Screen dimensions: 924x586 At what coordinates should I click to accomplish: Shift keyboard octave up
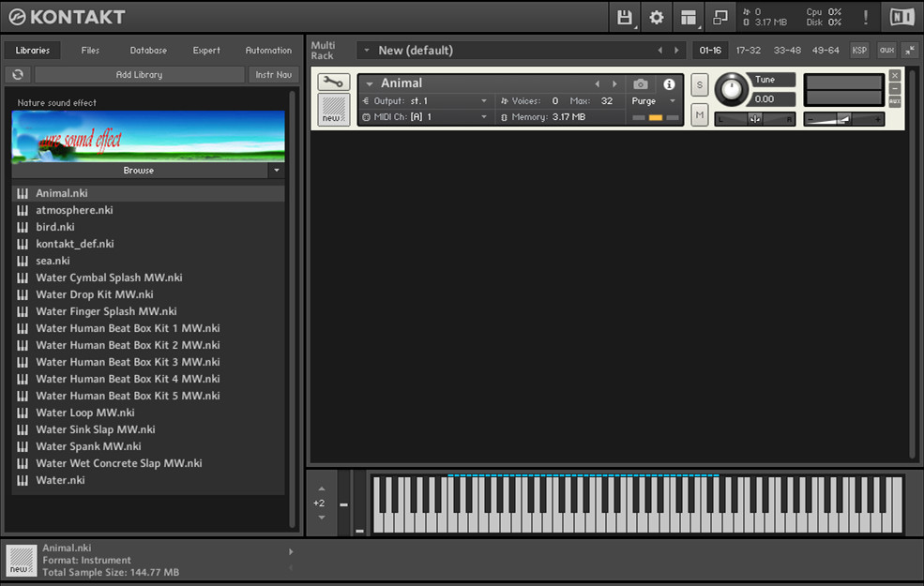(x=321, y=488)
